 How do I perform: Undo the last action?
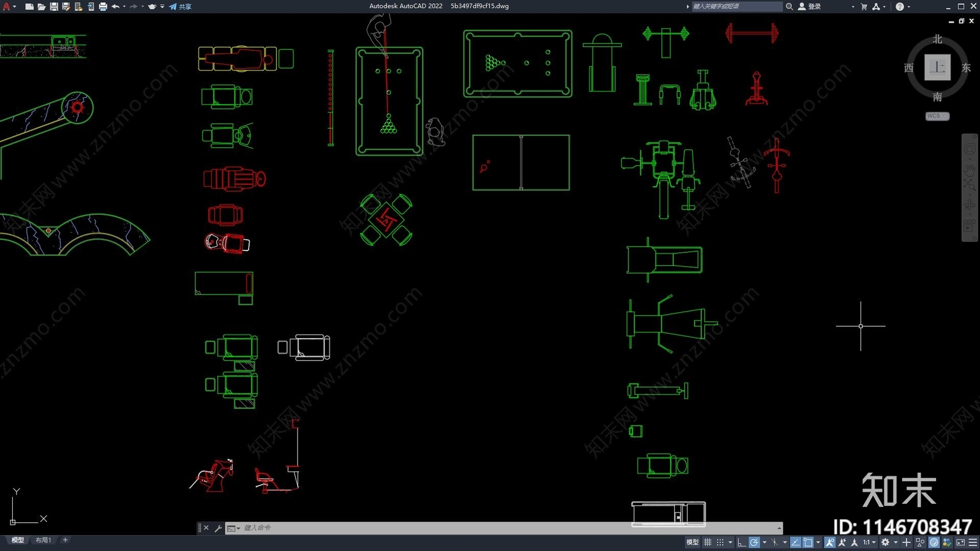115,7
